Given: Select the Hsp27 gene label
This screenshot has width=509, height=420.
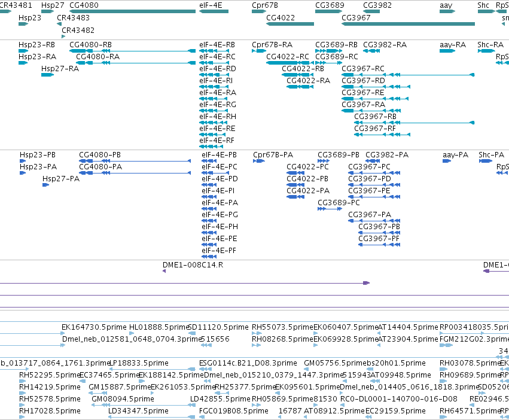Looking at the screenshot, I should tap(53, 5).
